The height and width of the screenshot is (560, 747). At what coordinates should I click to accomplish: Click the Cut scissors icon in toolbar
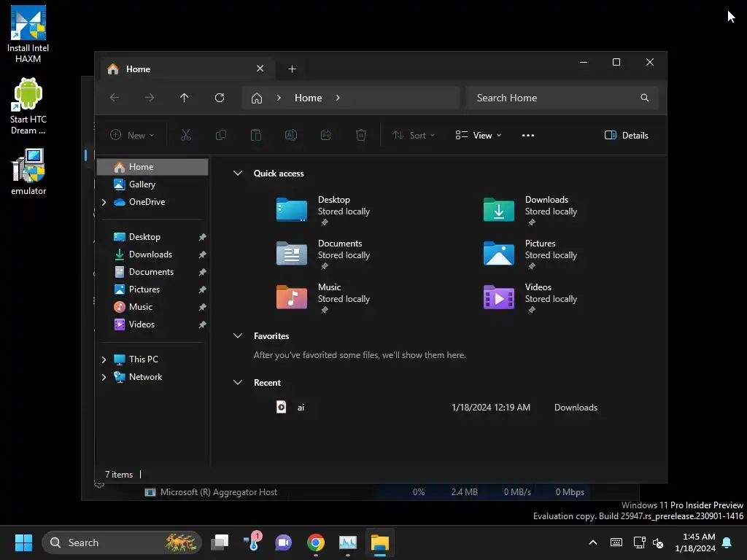point(186,135)
